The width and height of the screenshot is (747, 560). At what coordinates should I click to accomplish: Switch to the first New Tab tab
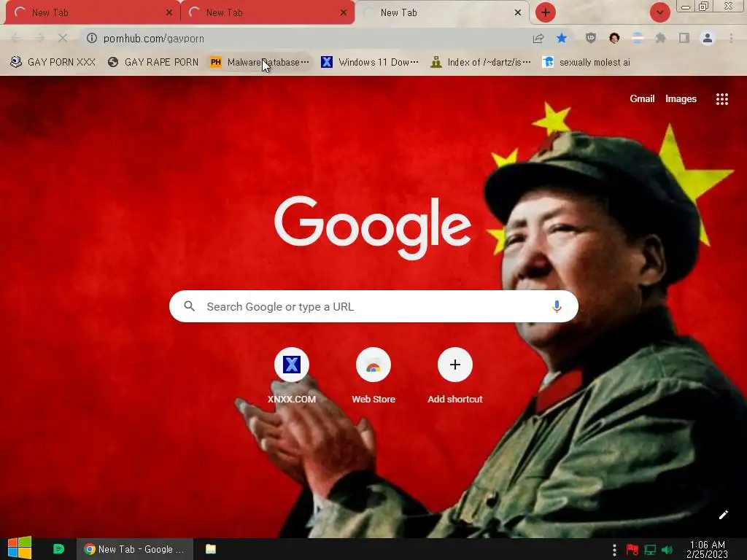(x=93, y=13)
